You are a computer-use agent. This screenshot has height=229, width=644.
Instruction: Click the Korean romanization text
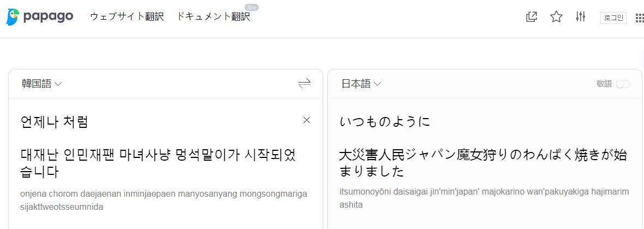pyautogui.click(x=163, y=200)
